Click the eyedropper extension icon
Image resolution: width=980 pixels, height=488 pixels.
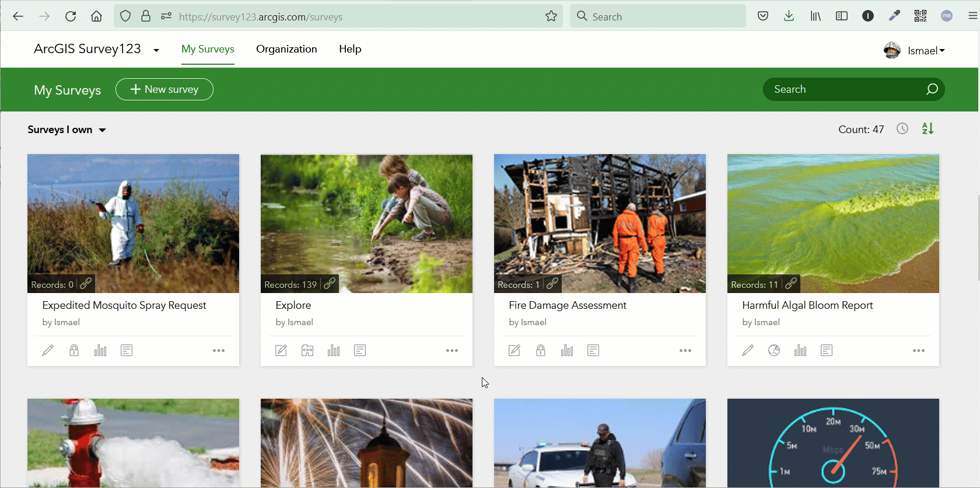(x=894, y=16)
